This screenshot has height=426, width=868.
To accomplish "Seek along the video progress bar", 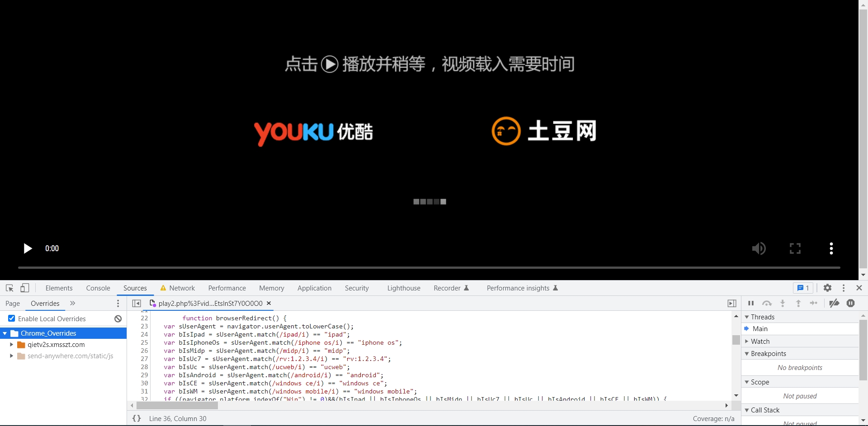I will (429, 267).
